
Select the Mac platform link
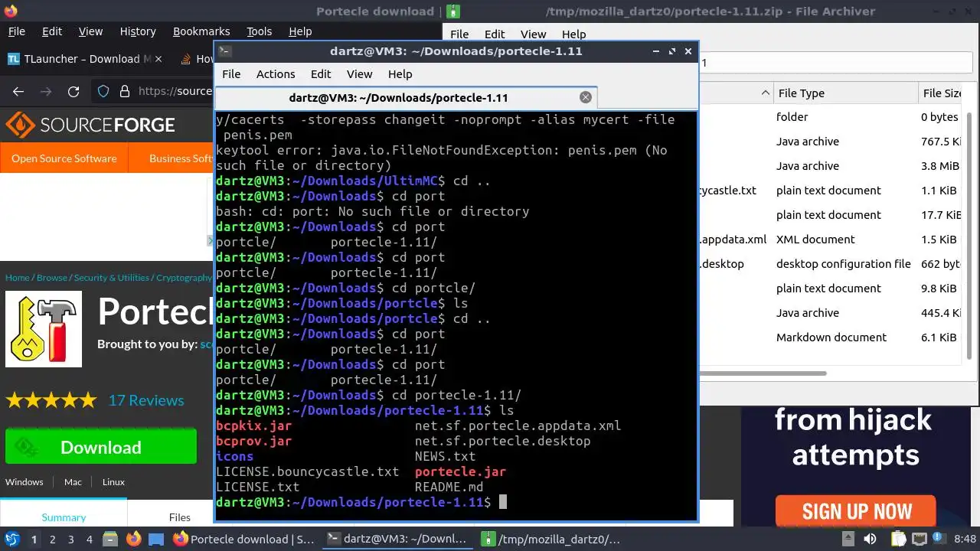tap(73, 482)
